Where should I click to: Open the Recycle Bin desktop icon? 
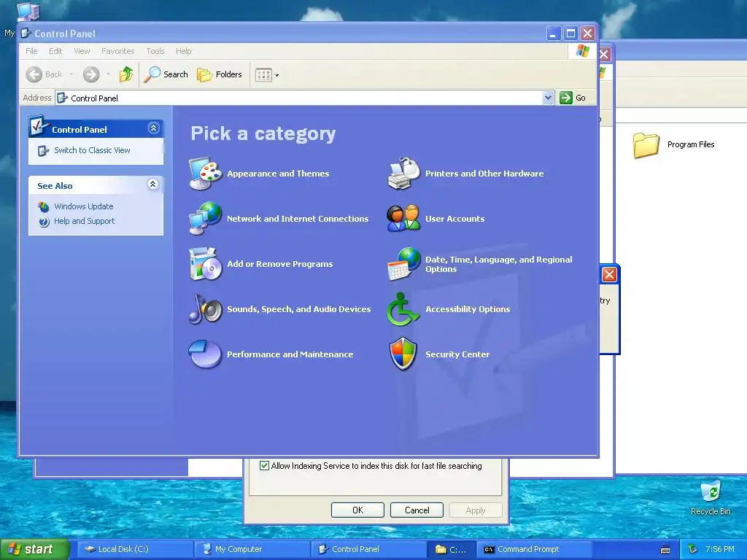[x=711, y=491]
